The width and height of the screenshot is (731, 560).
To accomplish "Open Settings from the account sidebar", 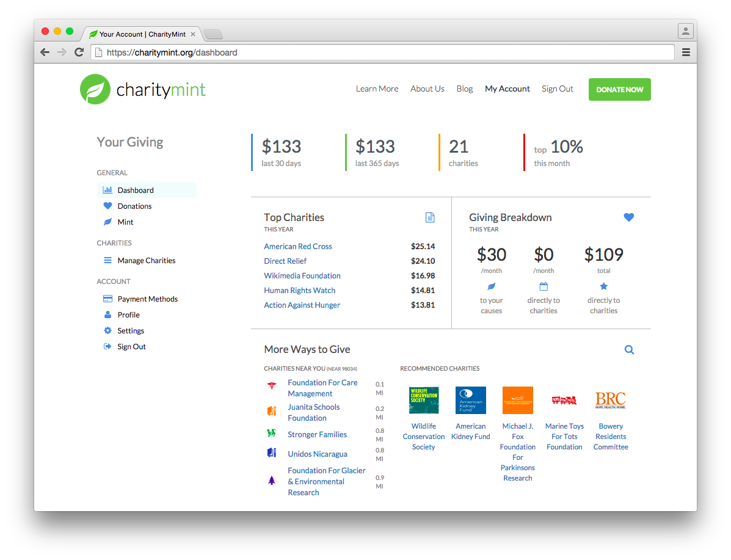I will pyautogui.click(x=131, y=331).
